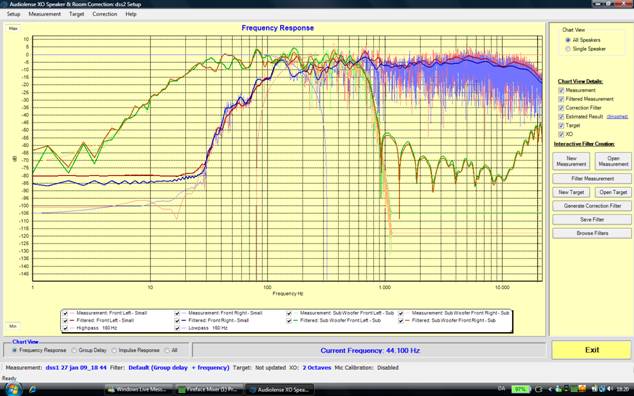Uncheck Filtered: Front Left - Small in legend
634x396 pixels.
click(x=66, y=321)
